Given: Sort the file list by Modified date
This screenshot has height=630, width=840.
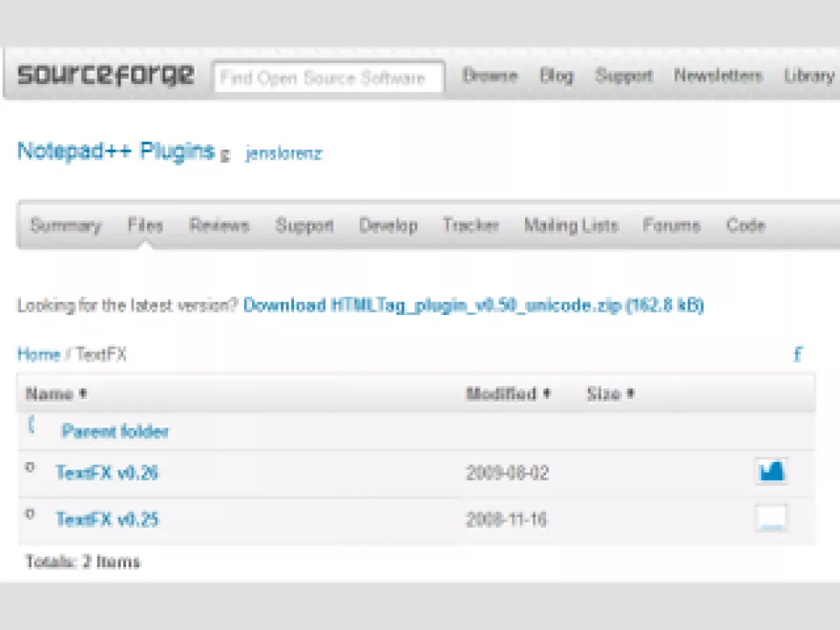Looking at the screenshot, I should coord(508,394).
